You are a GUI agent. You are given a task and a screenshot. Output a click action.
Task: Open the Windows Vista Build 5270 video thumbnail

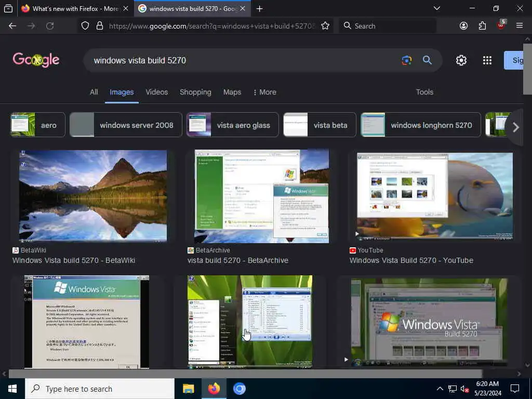tap(429, 322)
